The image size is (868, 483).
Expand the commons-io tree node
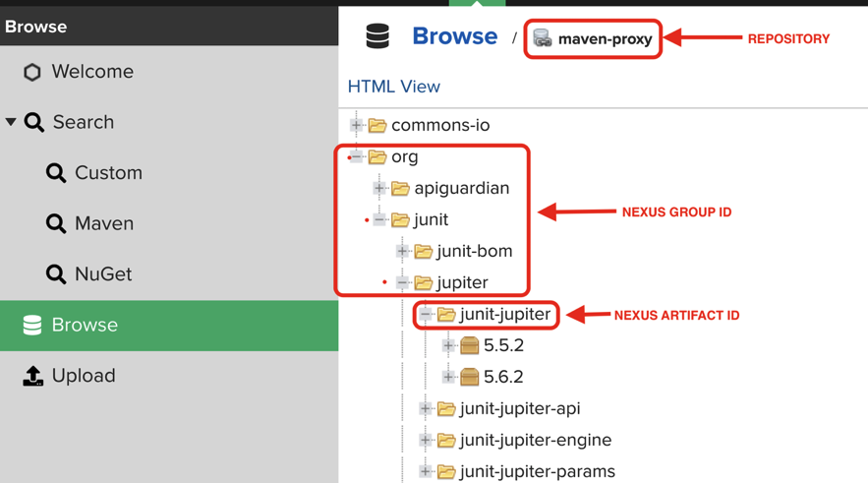coord(357,126)
